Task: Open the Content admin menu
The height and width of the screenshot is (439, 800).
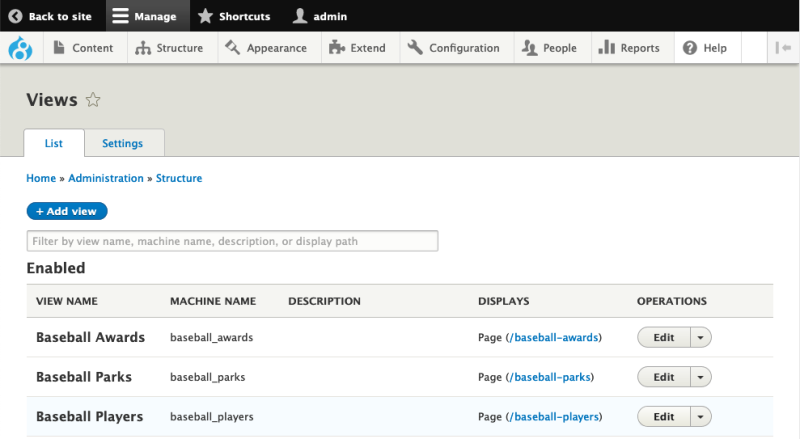Action: pyautogui.click(x=85, y=48)
